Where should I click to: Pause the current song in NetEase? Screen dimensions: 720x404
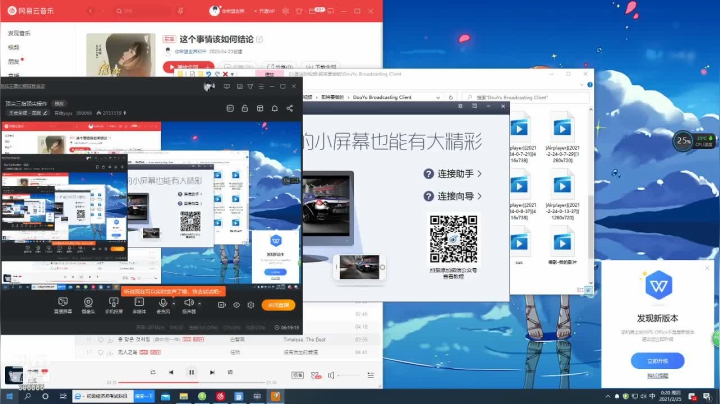[191, 372]
